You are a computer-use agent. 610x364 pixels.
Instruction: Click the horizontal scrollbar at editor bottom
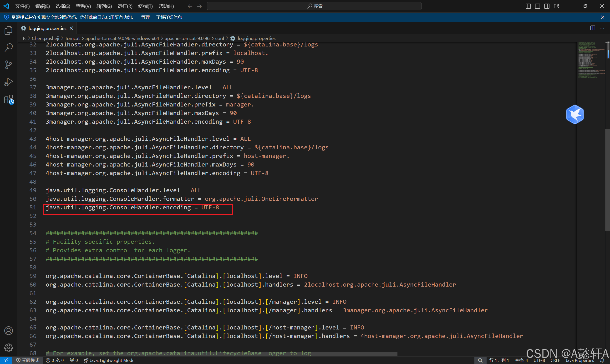(x=221, y=354)
